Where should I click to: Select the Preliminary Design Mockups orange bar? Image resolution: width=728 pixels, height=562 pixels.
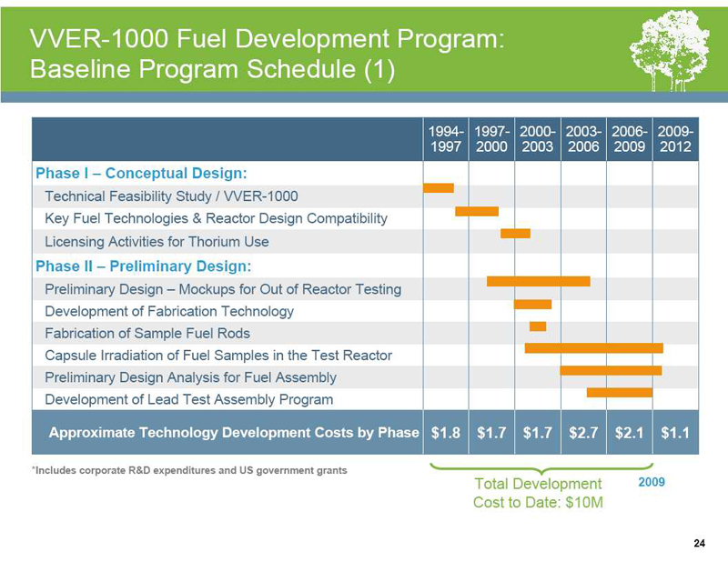point(538,281)
